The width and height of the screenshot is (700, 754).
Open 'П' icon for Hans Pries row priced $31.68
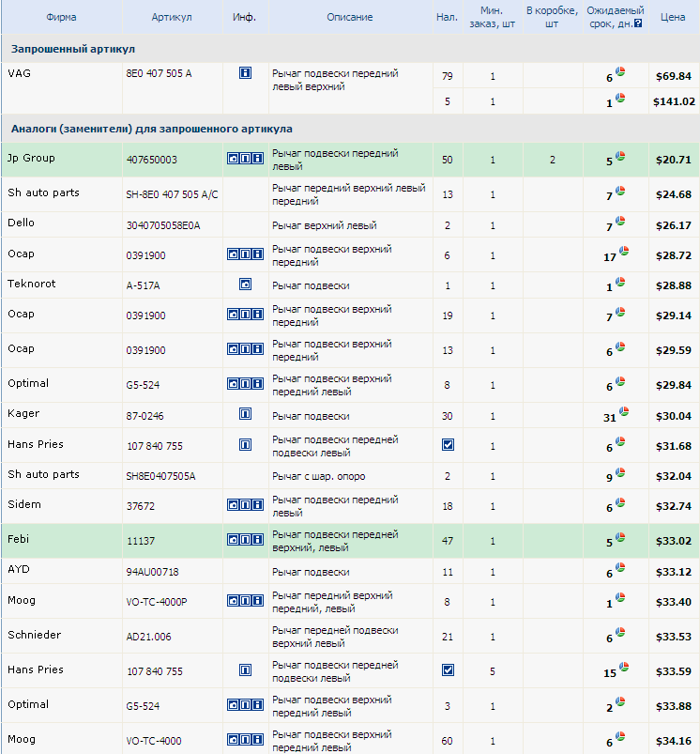(245, 444)
